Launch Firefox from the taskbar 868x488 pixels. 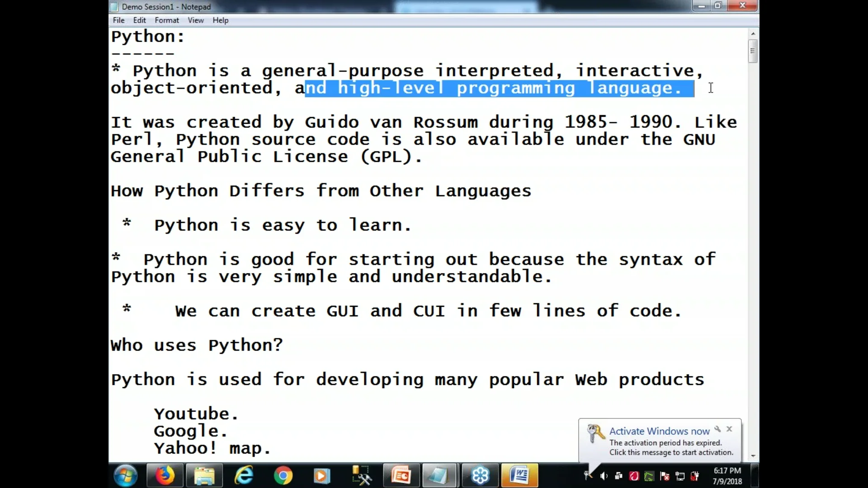[x=165, y=476]
